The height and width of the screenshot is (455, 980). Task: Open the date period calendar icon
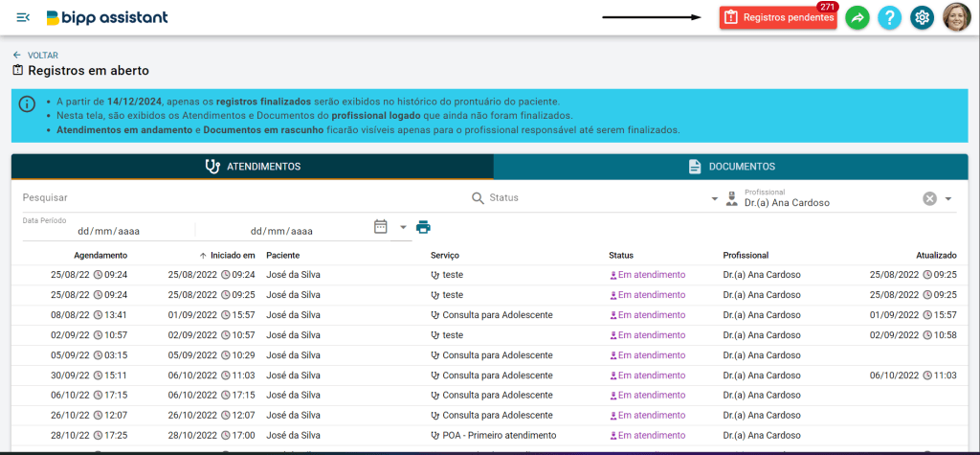(381, 227)
